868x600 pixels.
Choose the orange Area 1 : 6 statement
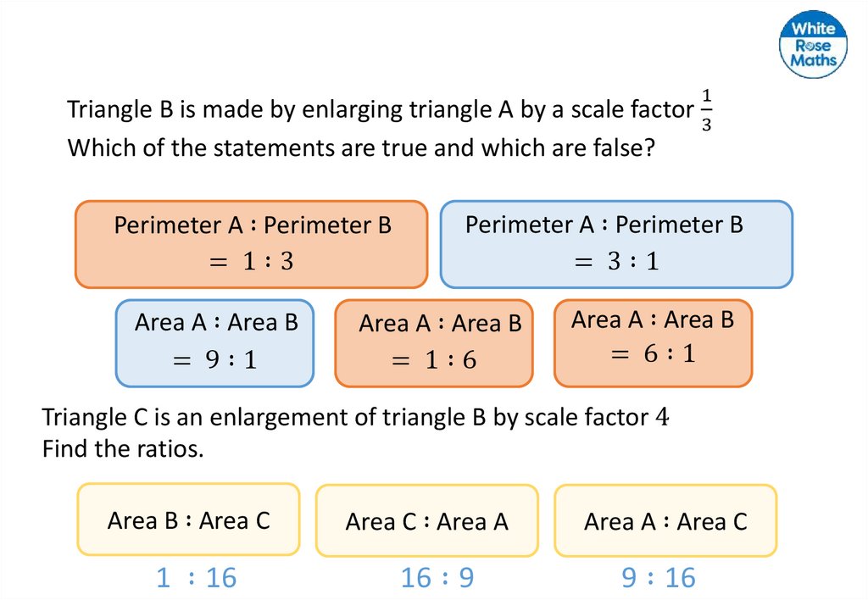click(434, 342)
